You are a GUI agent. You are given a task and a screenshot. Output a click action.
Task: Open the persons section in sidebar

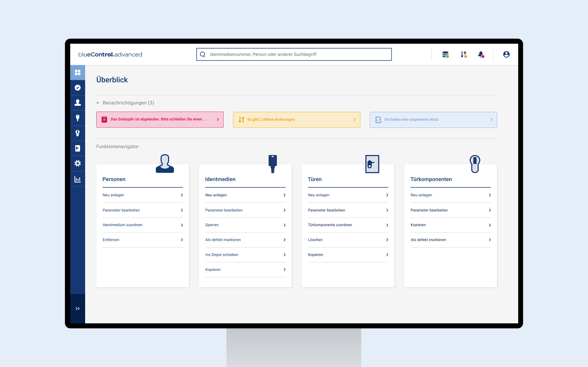(x=77, y=103)
